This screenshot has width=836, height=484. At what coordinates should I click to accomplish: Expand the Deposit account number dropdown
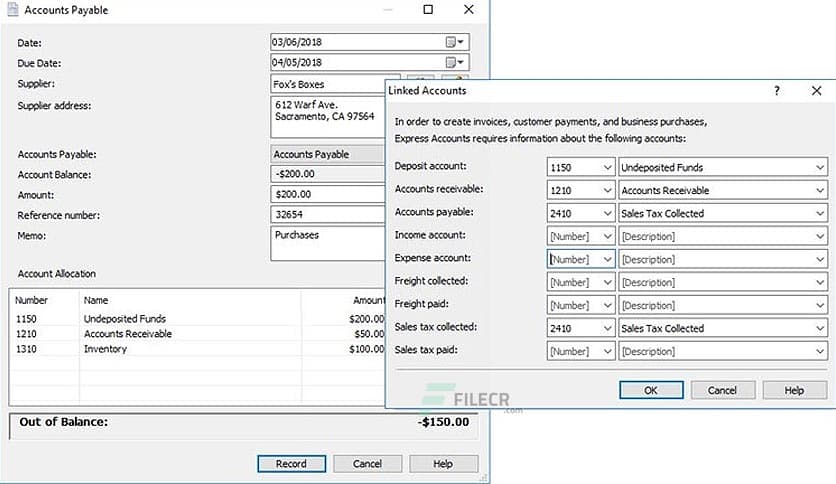click(x=607, y=167)
